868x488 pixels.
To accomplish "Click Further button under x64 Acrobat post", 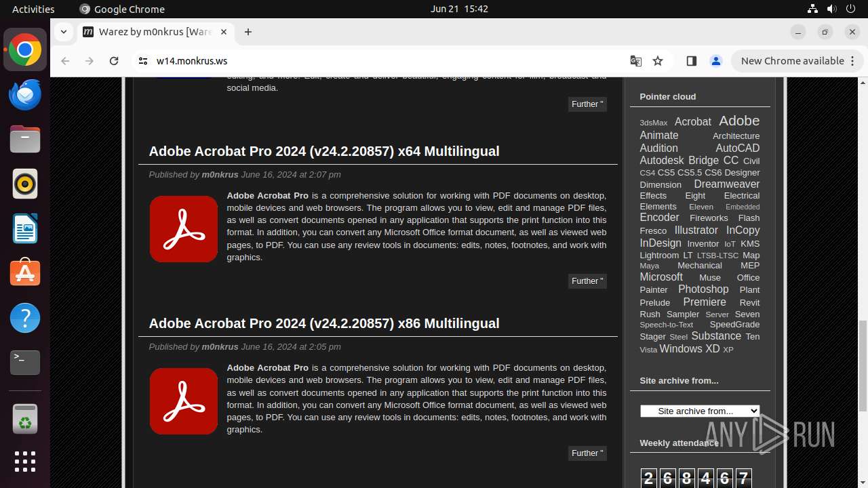I will pyautogui.click(x=587, y=281).
